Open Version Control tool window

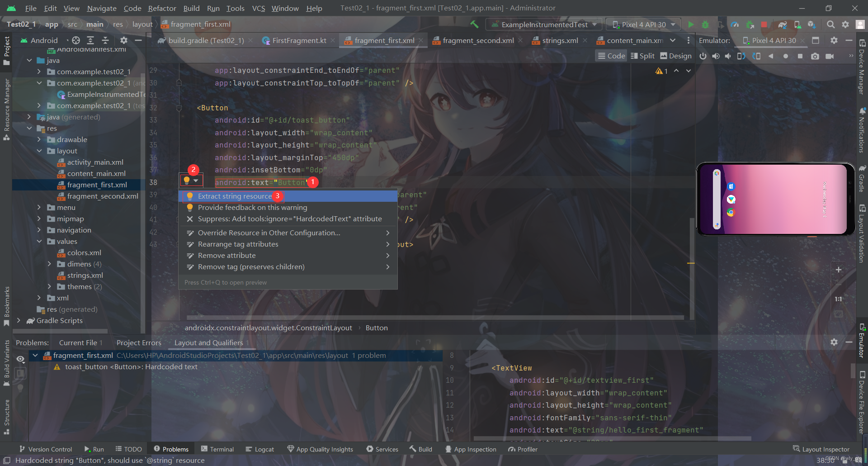(x=46, y=449)
